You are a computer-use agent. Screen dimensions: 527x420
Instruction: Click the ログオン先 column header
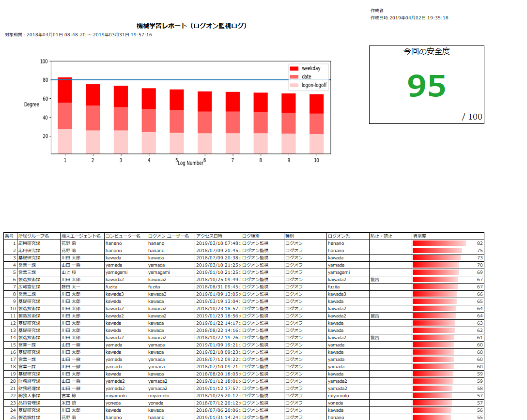point(337,236)
